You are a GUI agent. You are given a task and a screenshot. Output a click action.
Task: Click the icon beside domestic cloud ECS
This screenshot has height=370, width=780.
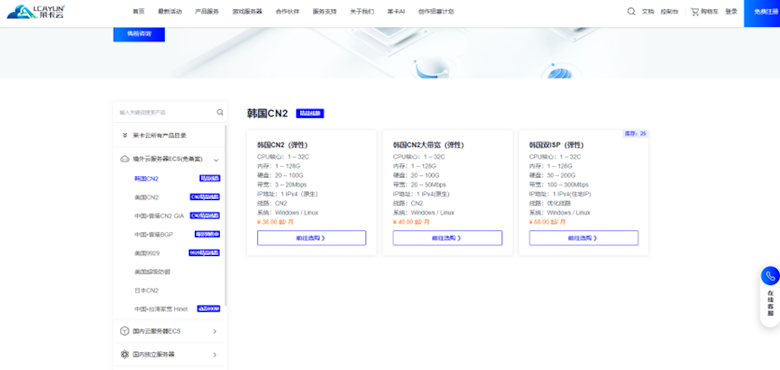(125, 331)
